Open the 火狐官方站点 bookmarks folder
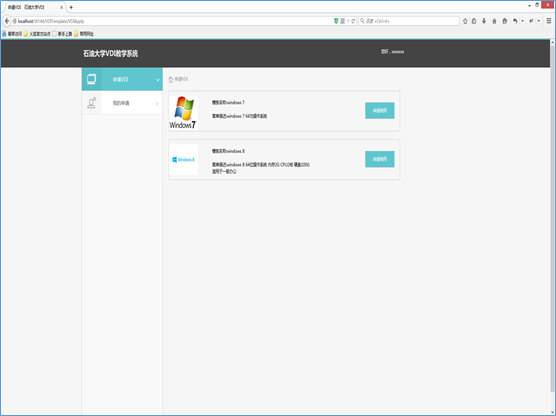This screenshot has width=556, height=416. tap(37, 34)
